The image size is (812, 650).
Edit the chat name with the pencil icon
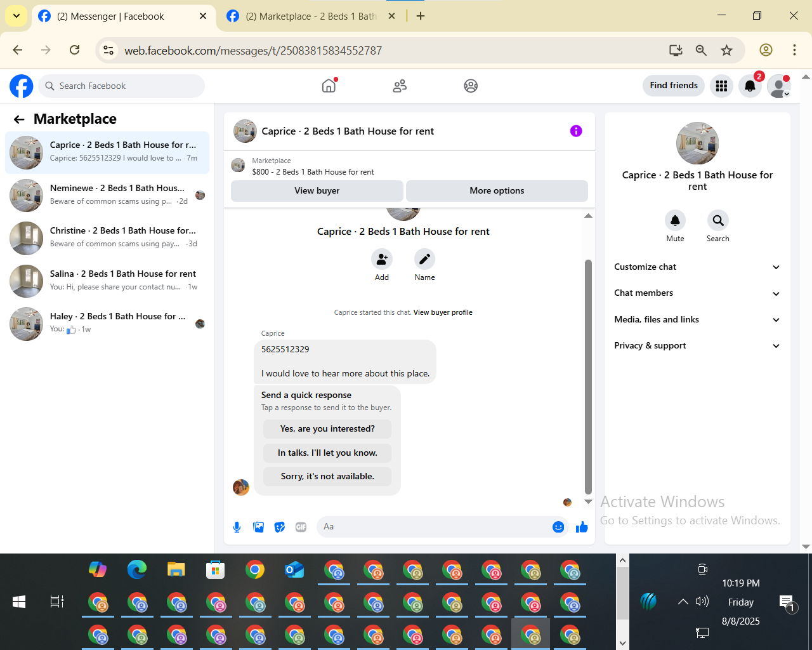[424, 259]
